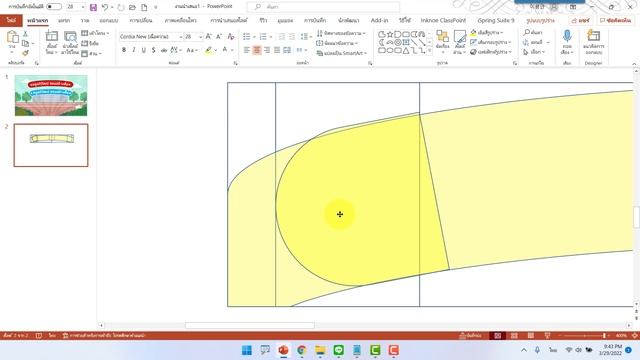Toggle Strikethrough formatting
The width and height of the screenshot is (640, 360).
coord(164,50)
